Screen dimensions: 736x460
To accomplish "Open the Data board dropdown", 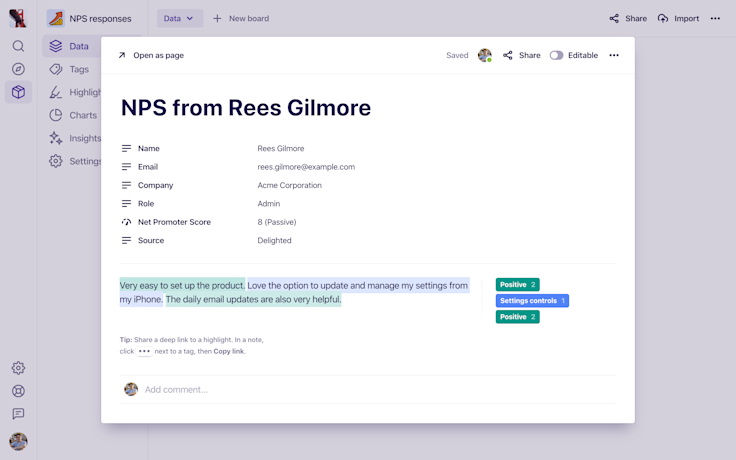I will tap(179, 18).
